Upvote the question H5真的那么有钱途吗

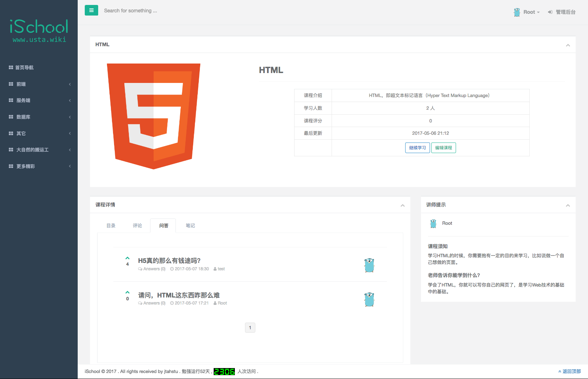click(x=127, y=258)
